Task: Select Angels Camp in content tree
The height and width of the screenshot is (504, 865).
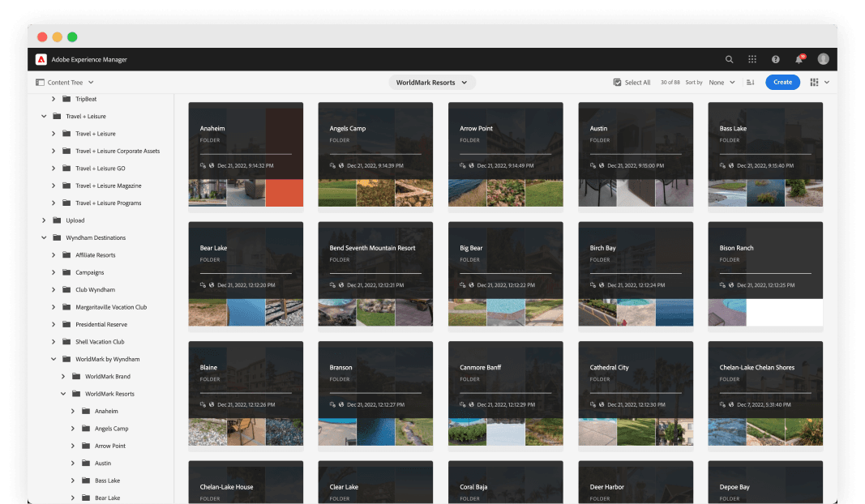Action: pyautogui.click(x=111, y=429)
